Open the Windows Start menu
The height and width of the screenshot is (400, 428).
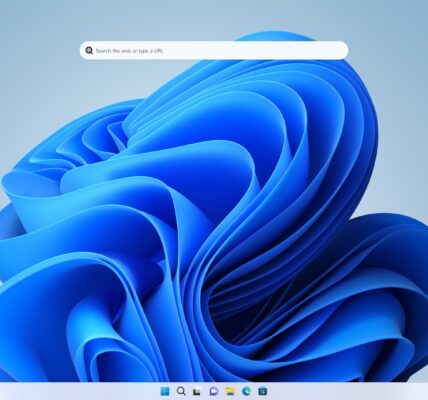pos(165,391)
